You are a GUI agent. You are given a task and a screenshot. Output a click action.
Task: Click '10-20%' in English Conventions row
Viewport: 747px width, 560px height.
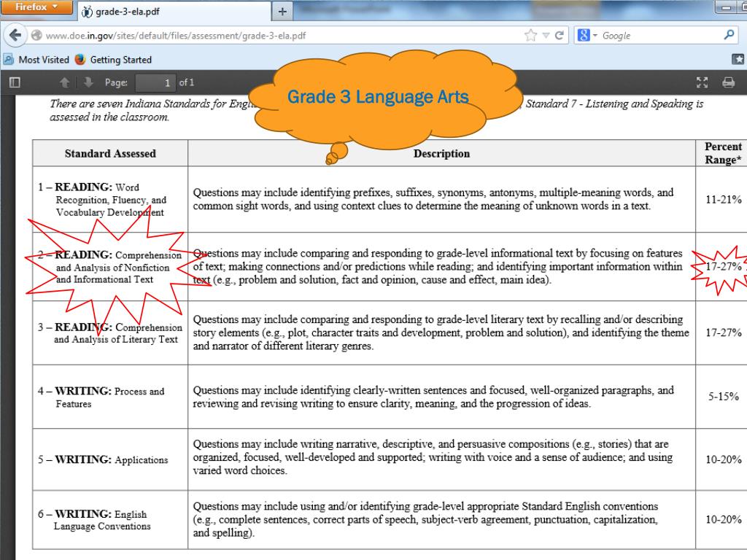point(723,519)
